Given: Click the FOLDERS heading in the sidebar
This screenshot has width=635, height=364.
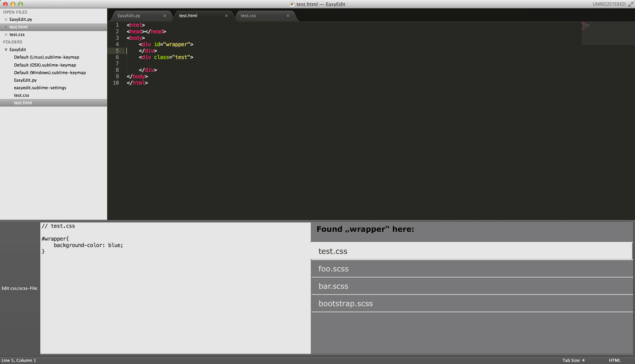Looking at the screenshot, I should point(13,42).
